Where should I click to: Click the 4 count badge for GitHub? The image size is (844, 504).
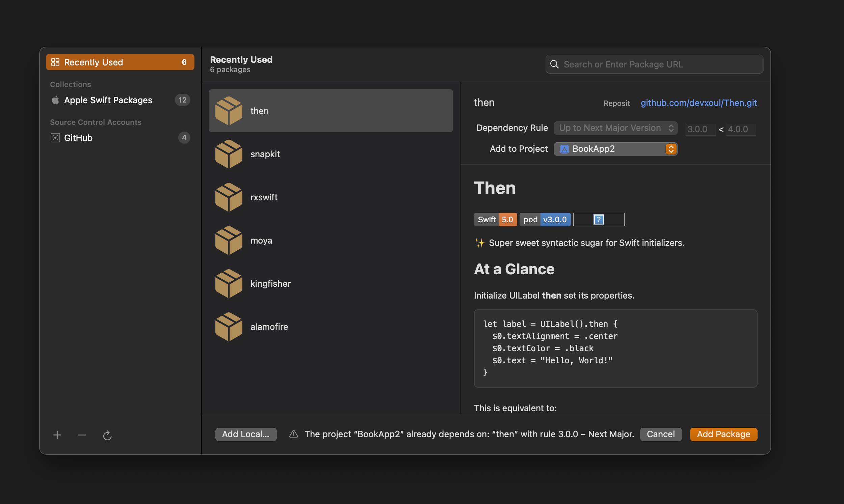184,138
